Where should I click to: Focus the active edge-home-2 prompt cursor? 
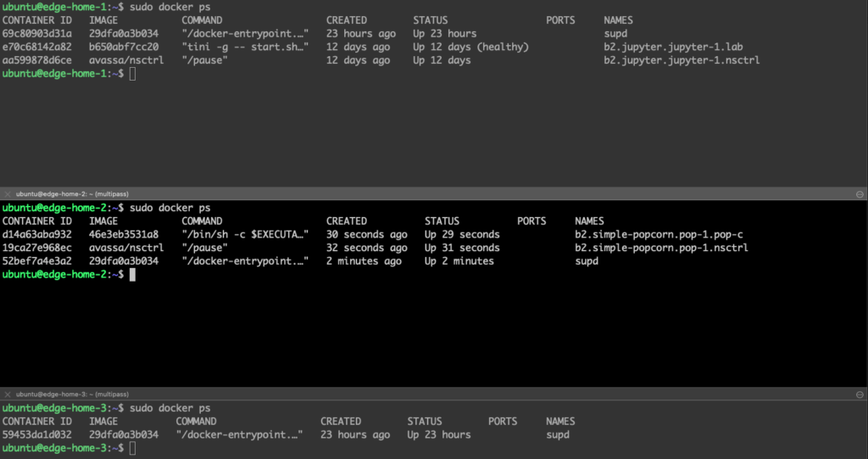(132, 275)
